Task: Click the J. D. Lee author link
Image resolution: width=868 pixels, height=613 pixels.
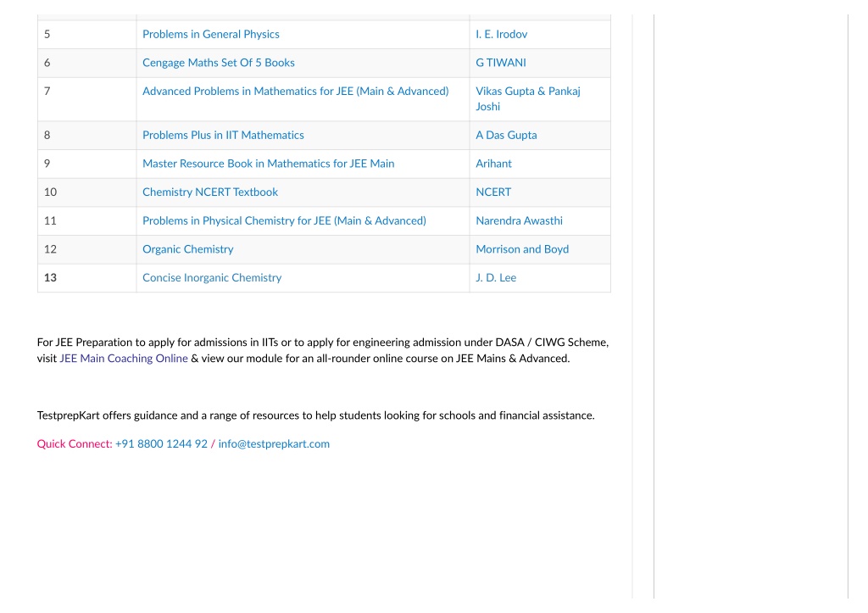Action: [496, 277]
